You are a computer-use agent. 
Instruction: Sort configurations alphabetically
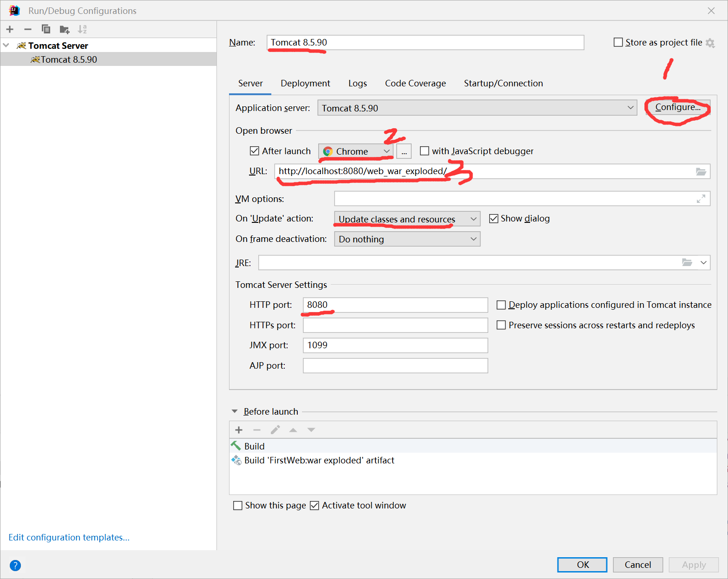[x=82, y=29]
